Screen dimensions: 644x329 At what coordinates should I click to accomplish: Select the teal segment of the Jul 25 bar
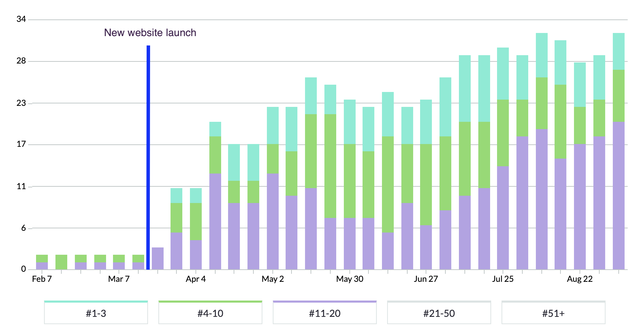[x=503, y=74]
